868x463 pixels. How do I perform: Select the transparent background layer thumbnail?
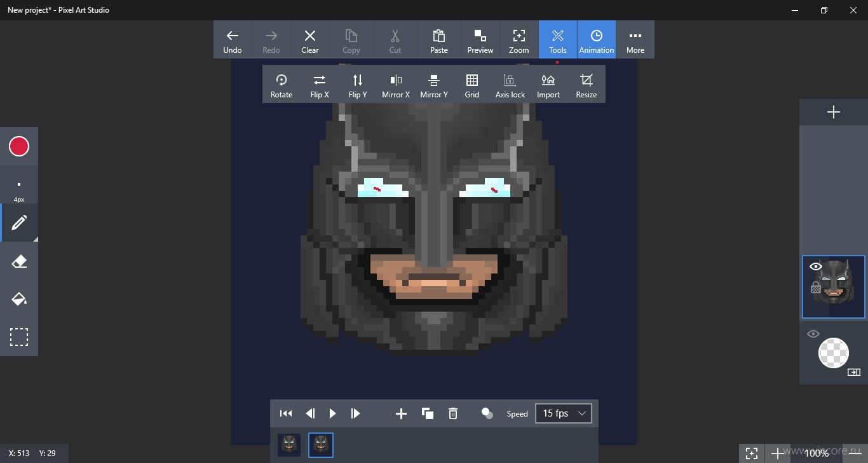834,352
